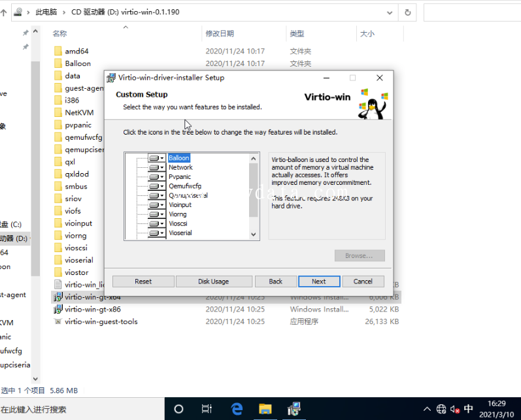Open the Balloon feature install-state dropdown
Screen dimensions: 521x420
pyautogui.click(x=157, y=158)
